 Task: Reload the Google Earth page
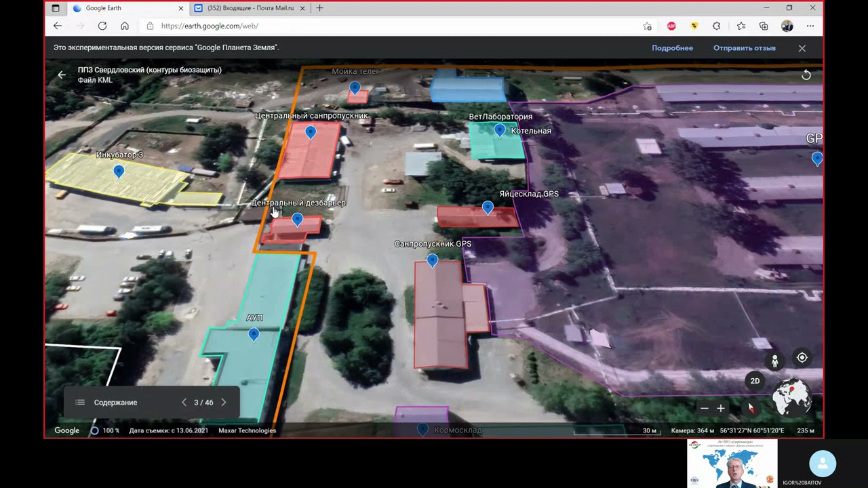[102, 26]
